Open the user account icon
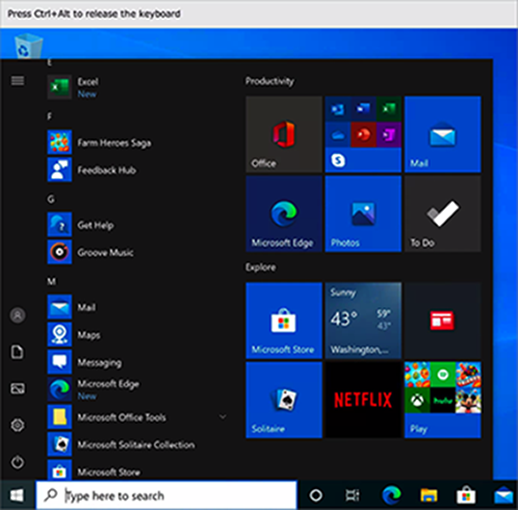Screen dimensions: 518x510 [x=18, y=315]
